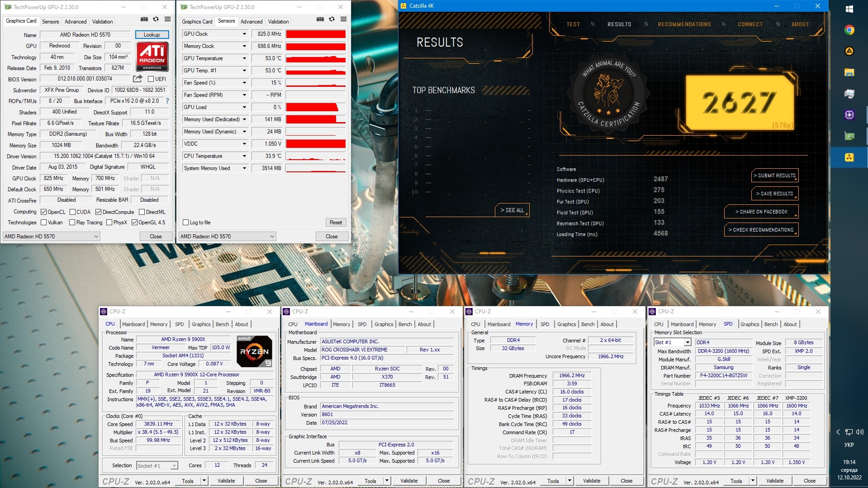
Task: Open Tools dropdown arrow in CPU-Z Memory window
Action: point(569,481)
